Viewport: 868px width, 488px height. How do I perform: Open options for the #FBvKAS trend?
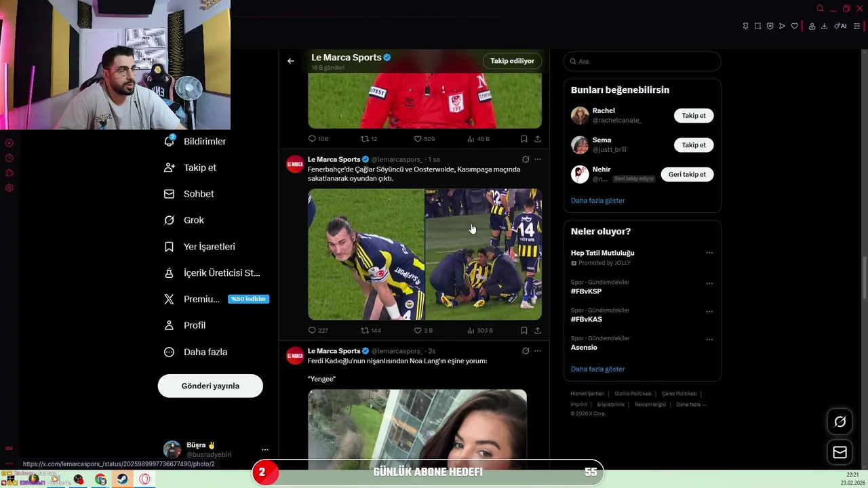pos(709,311)
